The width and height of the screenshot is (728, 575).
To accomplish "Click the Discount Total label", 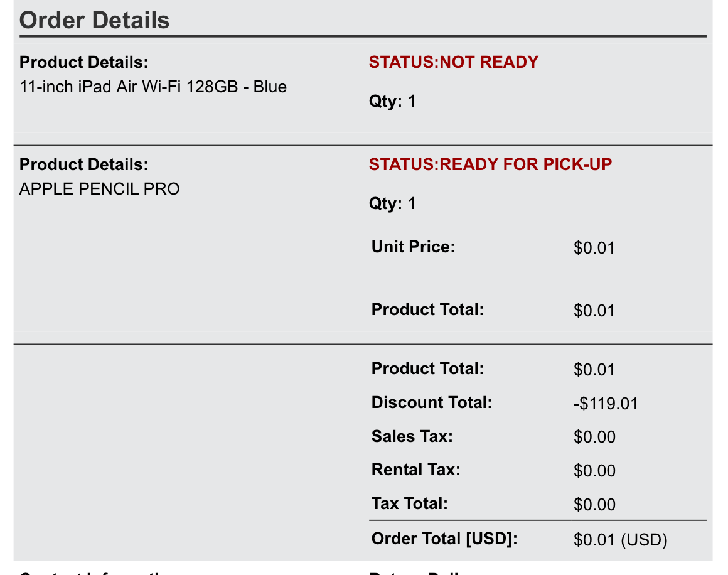I will tap(432, 402).
